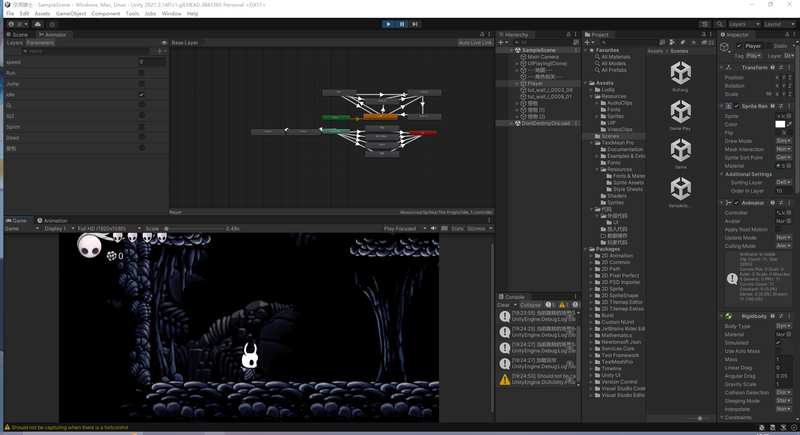800x435 pixels.
Task: Click the Step frame button
Action: 415,24
